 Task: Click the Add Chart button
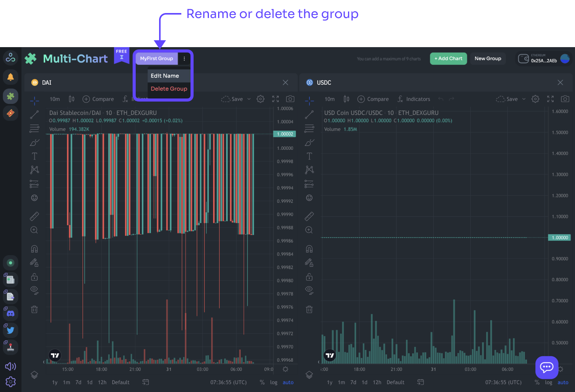point(448,59)
